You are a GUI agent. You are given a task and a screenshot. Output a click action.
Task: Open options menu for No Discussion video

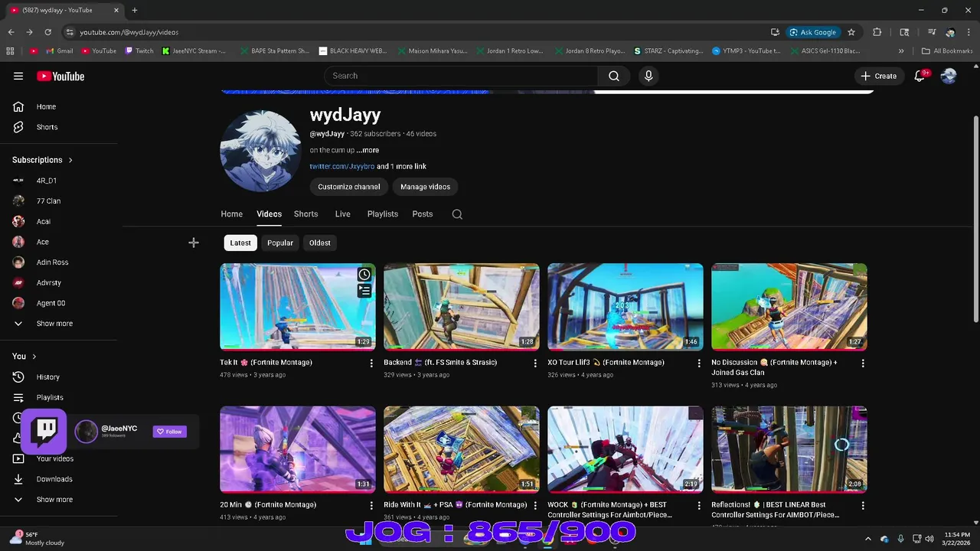pos(863,363)
